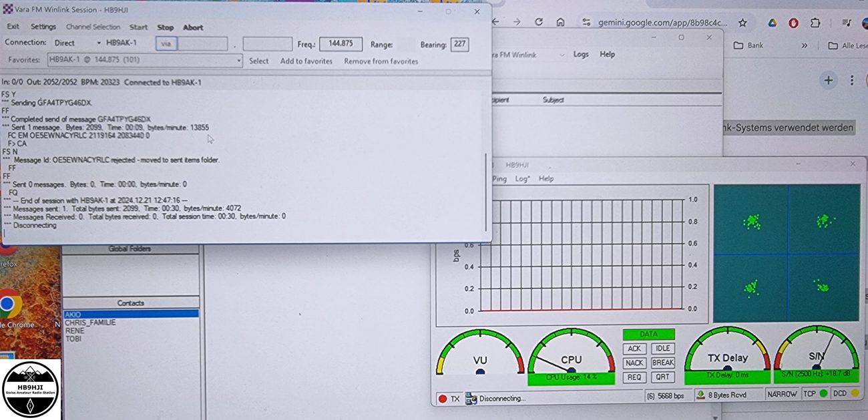This screenshot has height=420, width=868.
Task: Open the Chrome media controls icon
Action: click(x=847, y=23)
